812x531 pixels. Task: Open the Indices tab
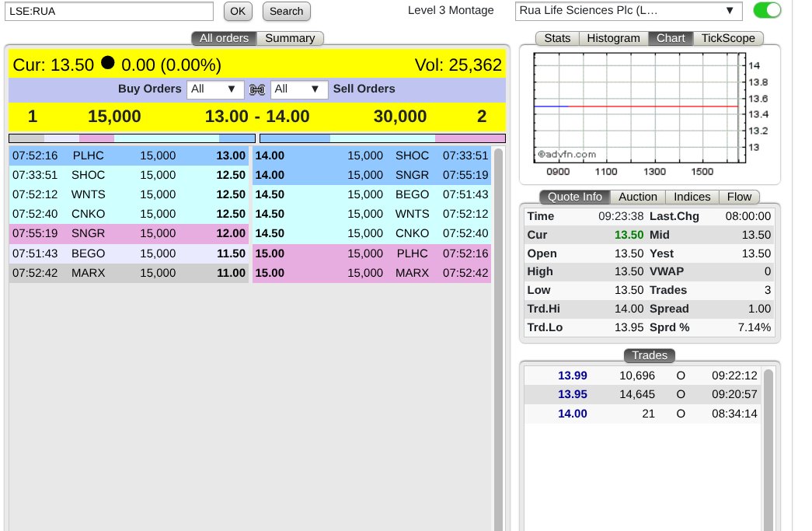pos(692,197)
